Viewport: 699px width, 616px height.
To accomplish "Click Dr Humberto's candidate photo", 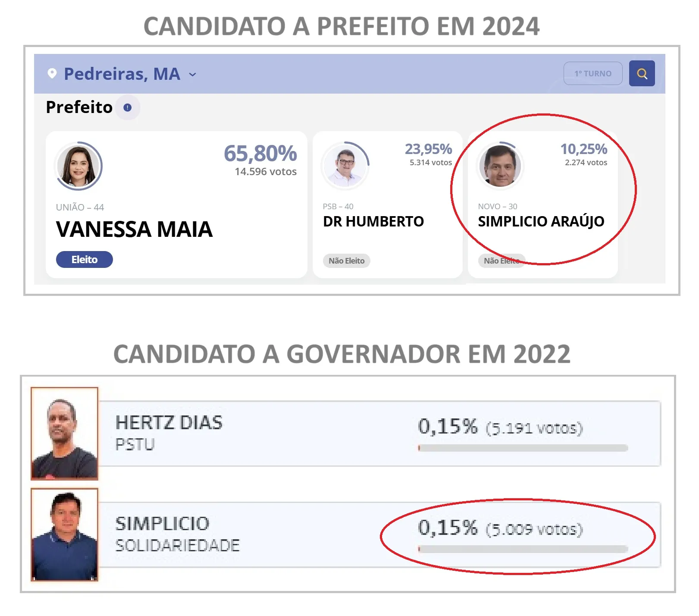I will (345, 165).
